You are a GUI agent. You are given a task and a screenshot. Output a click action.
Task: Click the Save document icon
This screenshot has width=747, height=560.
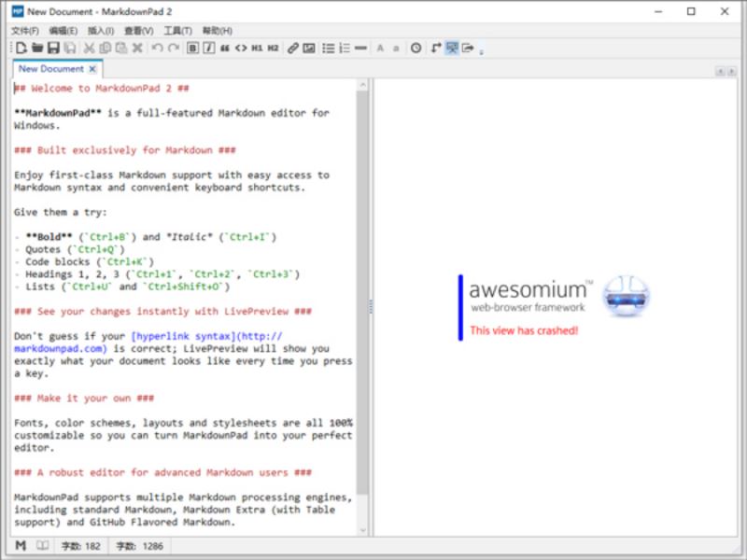(x=53, y=48)
